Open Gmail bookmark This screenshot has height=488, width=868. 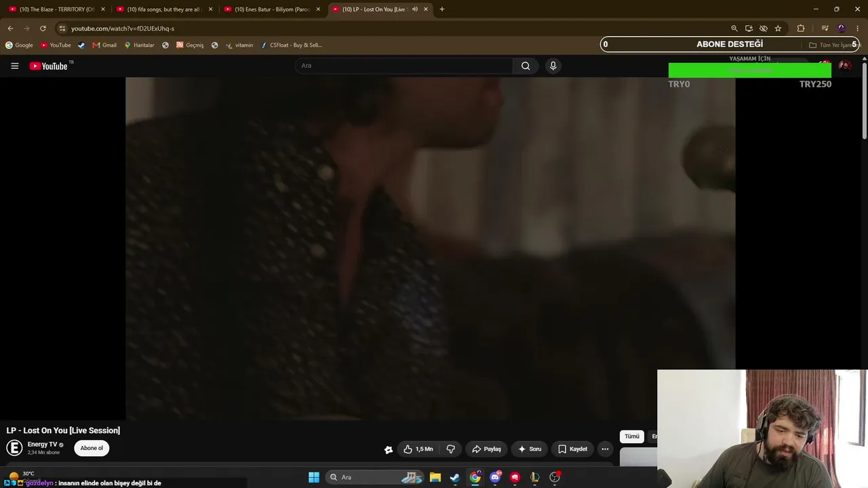pos(104,45)
